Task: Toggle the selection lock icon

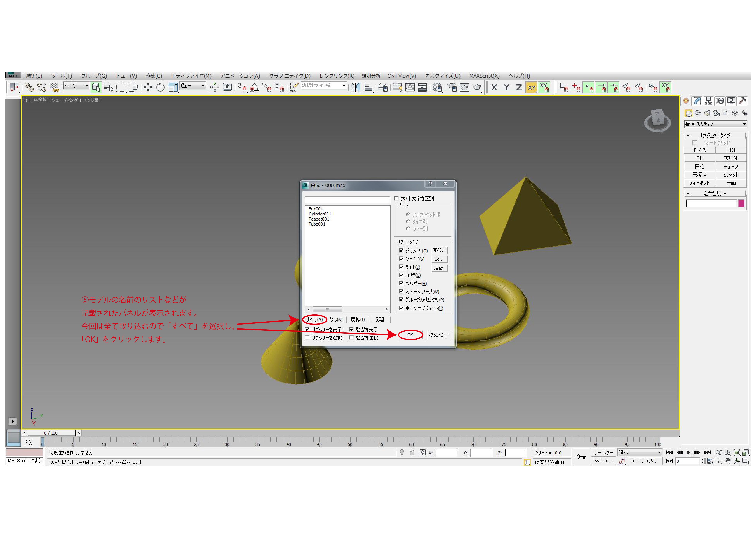Action: [x=412, y=452]
